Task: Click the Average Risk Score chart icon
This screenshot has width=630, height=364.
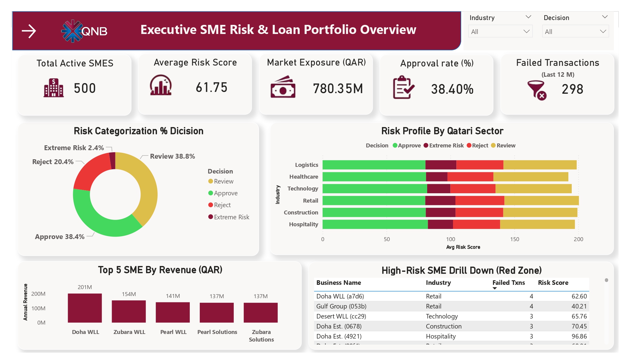Action: (x=161, y=85)
